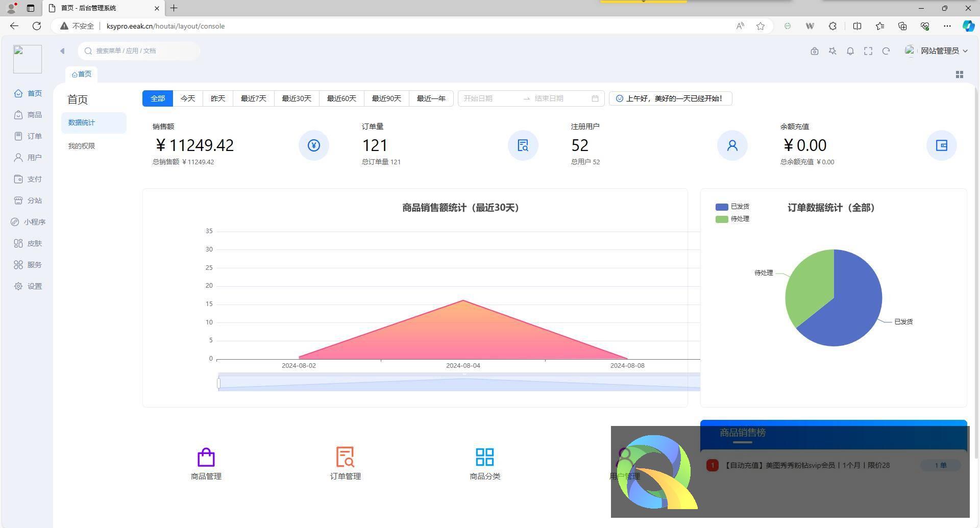The width and height of the screenshot is (980, 528).
Task: Click the browser back arrow
Action: (14, 26)
